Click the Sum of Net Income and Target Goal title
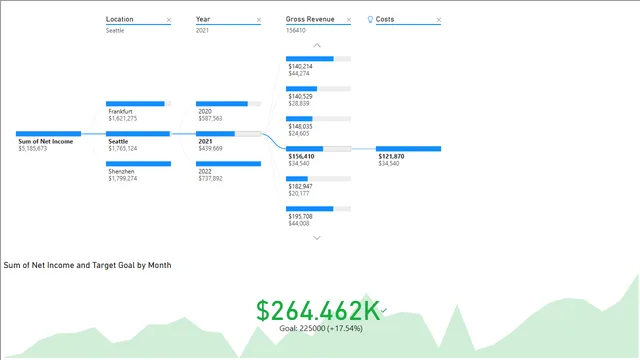The image size is (640, 360). [87, 265]
